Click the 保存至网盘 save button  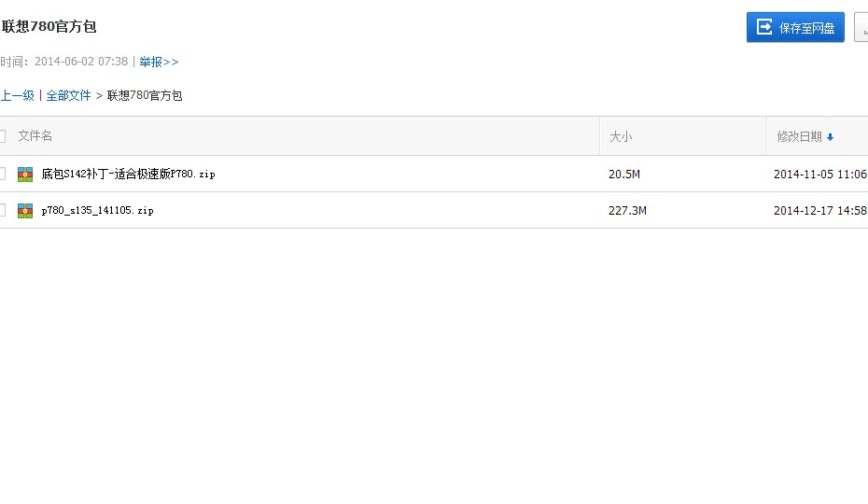point(795,27)
